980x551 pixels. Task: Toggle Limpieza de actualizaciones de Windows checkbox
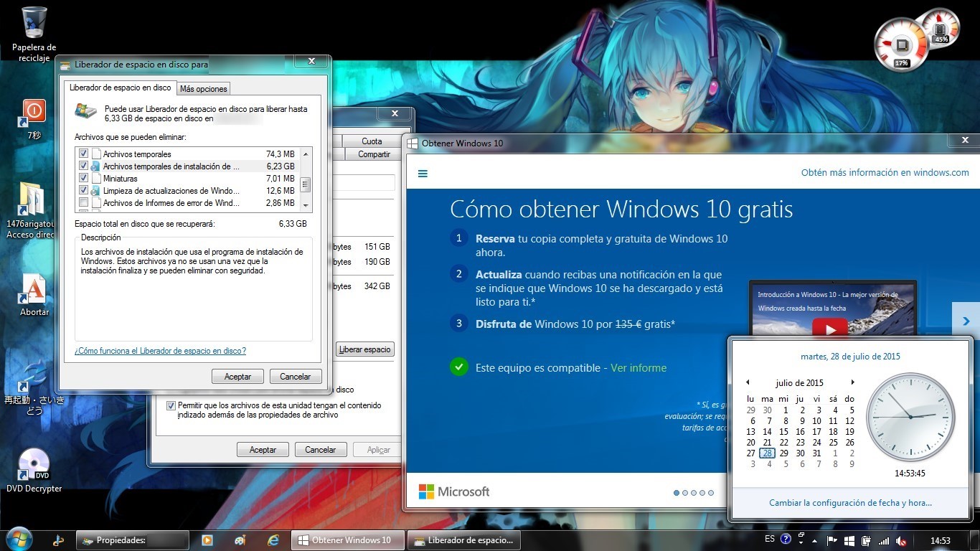point(84,190)
